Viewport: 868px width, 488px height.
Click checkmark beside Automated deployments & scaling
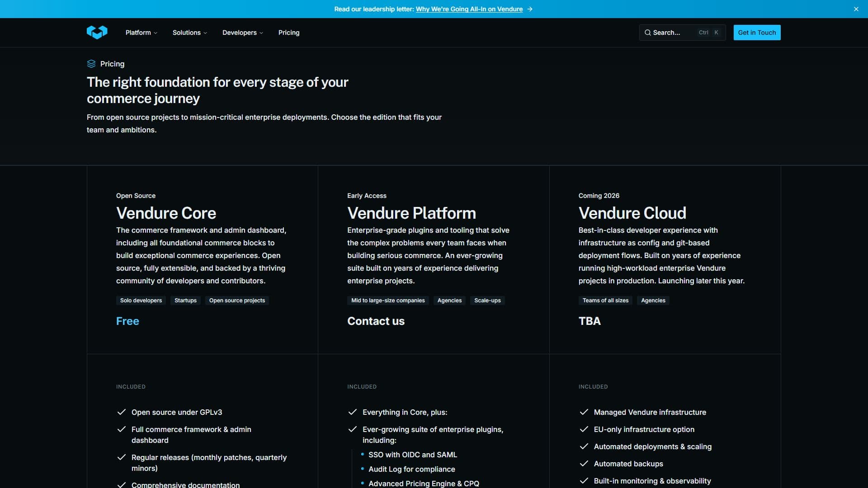[584, 446]
